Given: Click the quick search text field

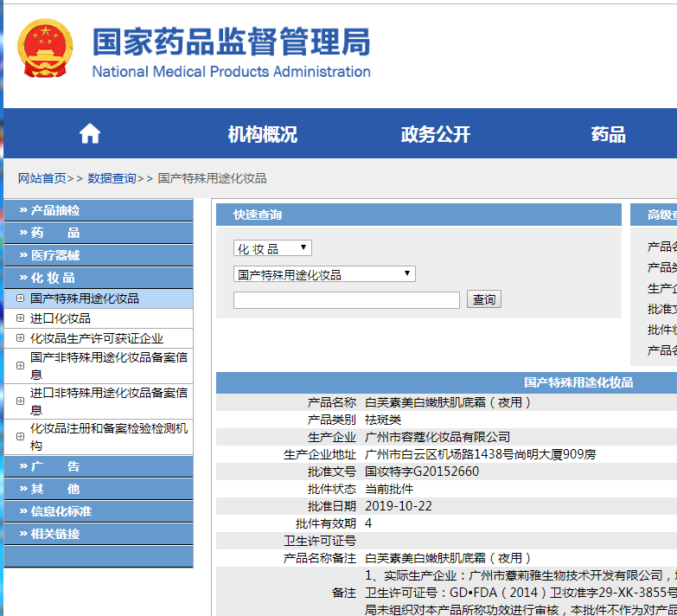Looking at the screenshot, I should 346,300.
